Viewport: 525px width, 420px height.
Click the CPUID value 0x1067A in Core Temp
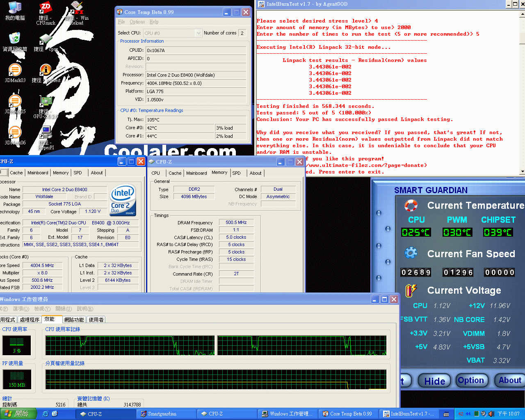196,50
